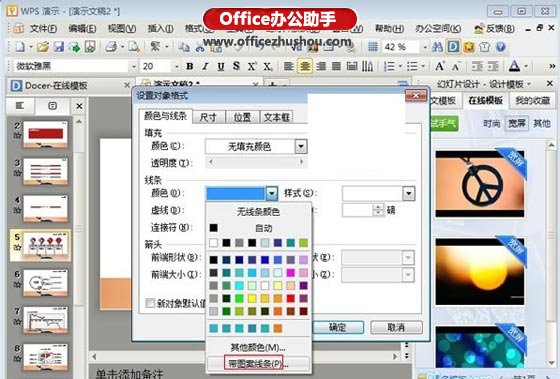Click the shirt skin icon in toolbar

[485, 47]
